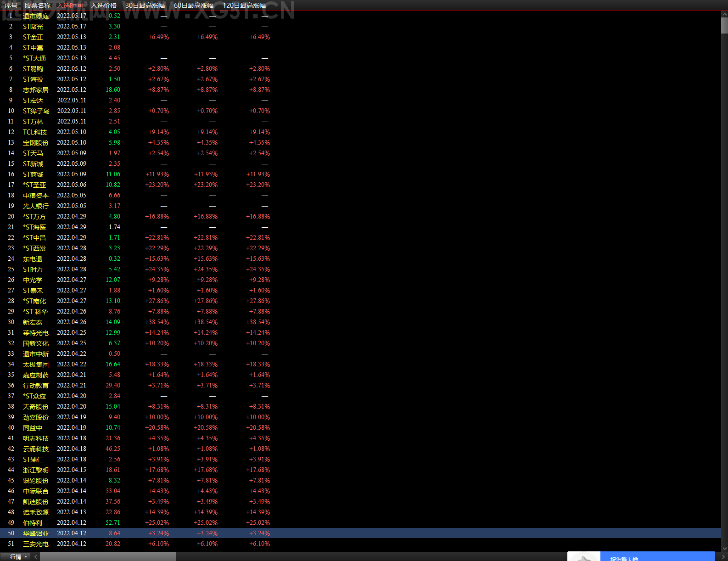Screen dimensions: 728x561
Task: Select stock 光大银行
Action: click(36, 206)
